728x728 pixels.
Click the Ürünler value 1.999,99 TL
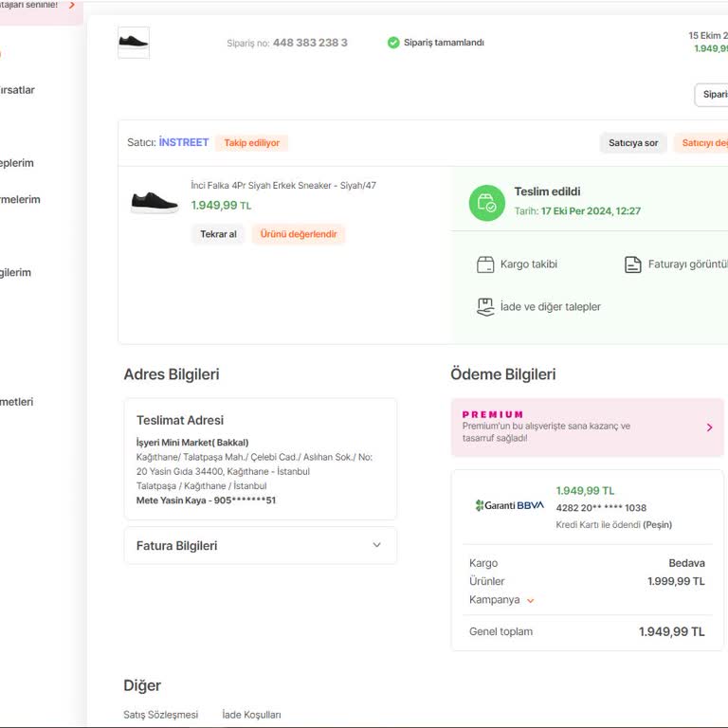coord(676,581)
